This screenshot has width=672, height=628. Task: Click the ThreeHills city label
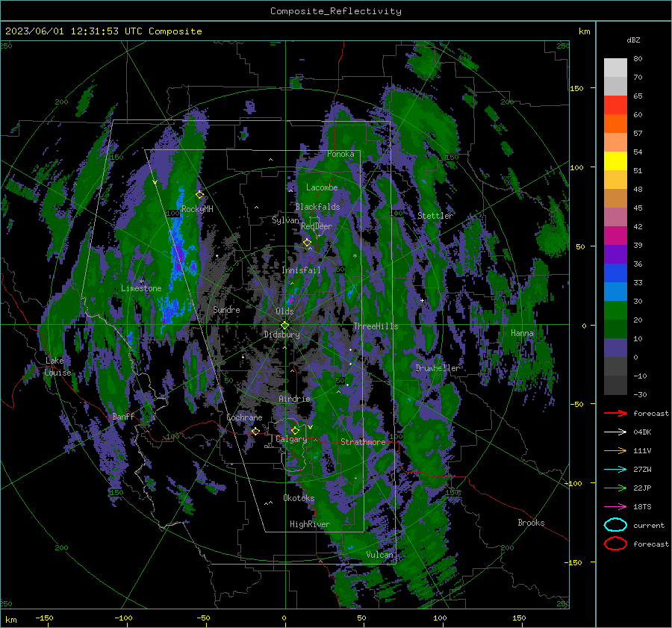(376, 326)
